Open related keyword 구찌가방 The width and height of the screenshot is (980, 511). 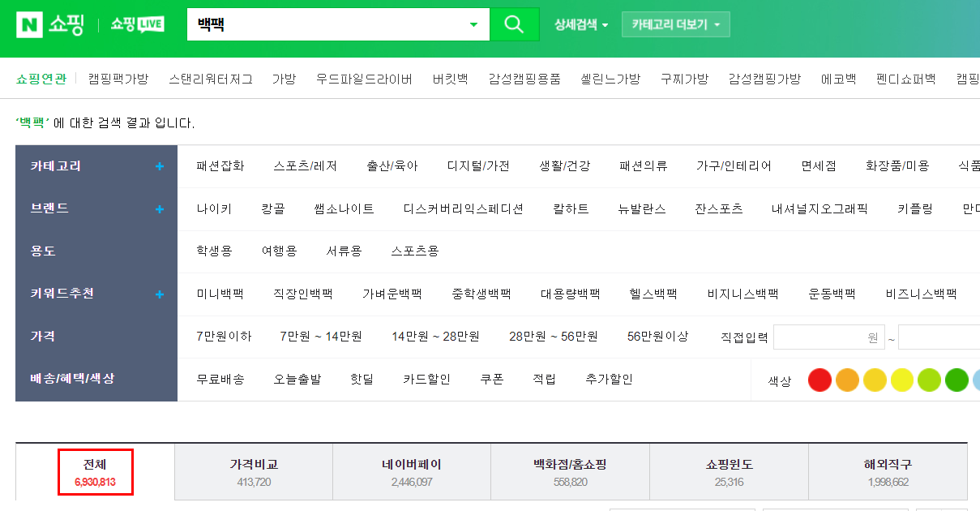point(684,79)
